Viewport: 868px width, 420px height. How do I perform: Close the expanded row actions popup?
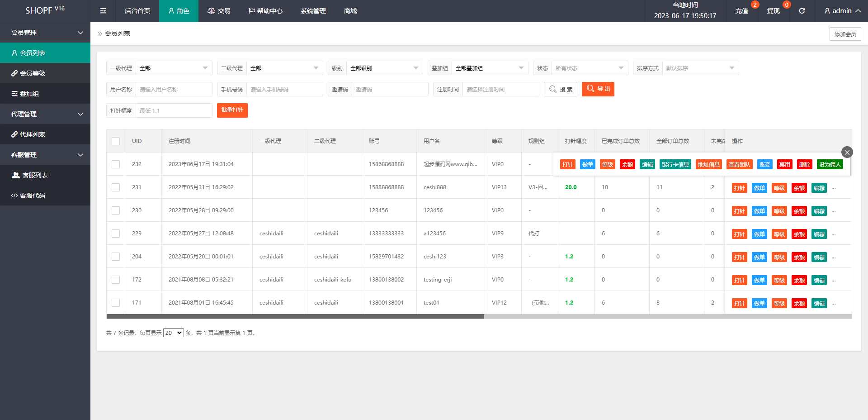847,152
